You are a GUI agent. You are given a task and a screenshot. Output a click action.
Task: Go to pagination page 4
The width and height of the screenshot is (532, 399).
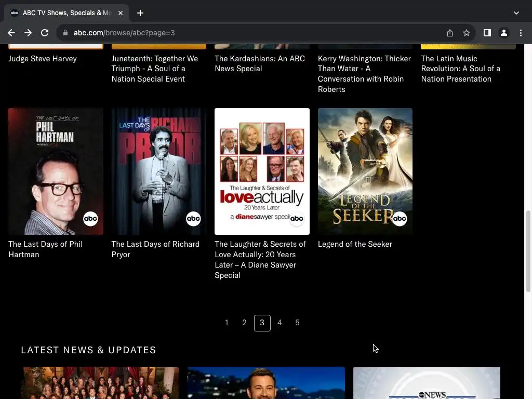280,323
